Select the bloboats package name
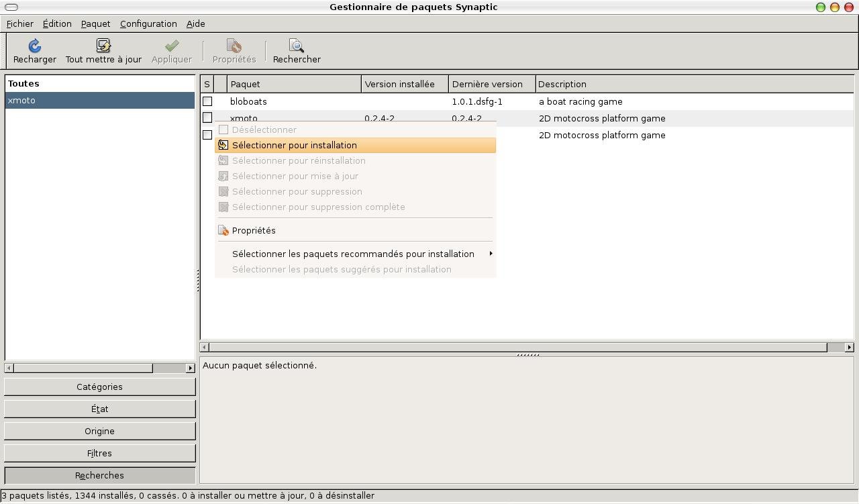Viewport: 859px width, 504px height. pos(248,101)
